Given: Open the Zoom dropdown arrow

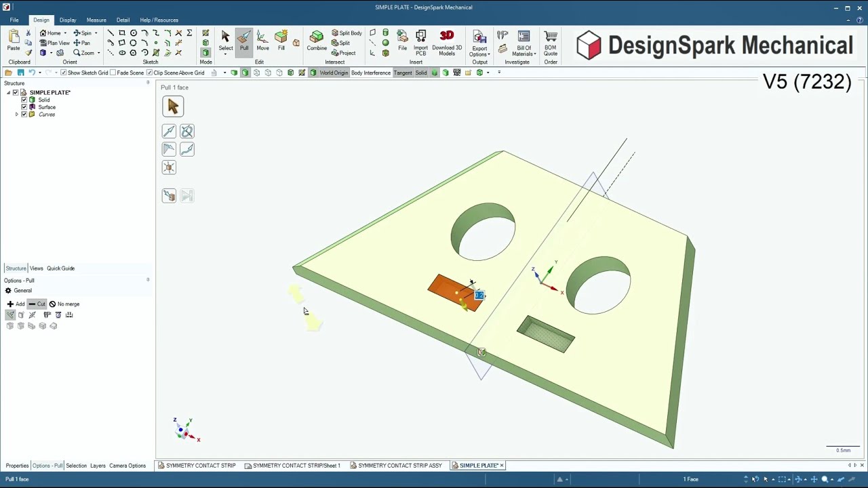Looking at the screenshot, I should 98,53.
